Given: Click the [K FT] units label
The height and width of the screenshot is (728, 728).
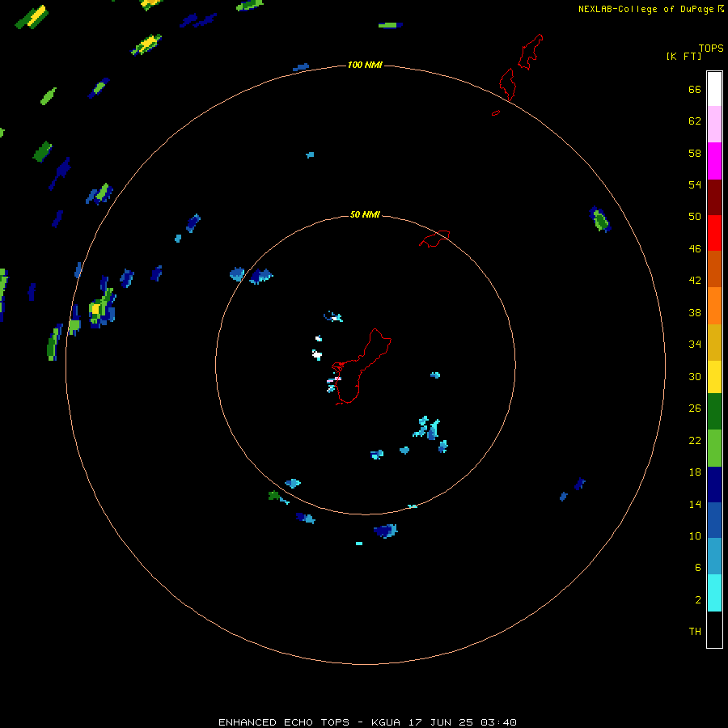Looking at the screenshot, I should (x=684, y=56).
